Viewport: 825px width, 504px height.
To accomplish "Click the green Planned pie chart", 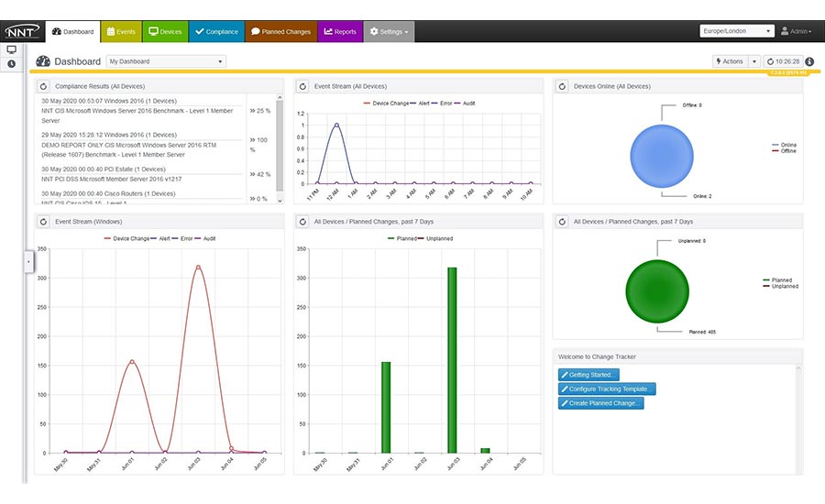I will (x=657, y=290).
